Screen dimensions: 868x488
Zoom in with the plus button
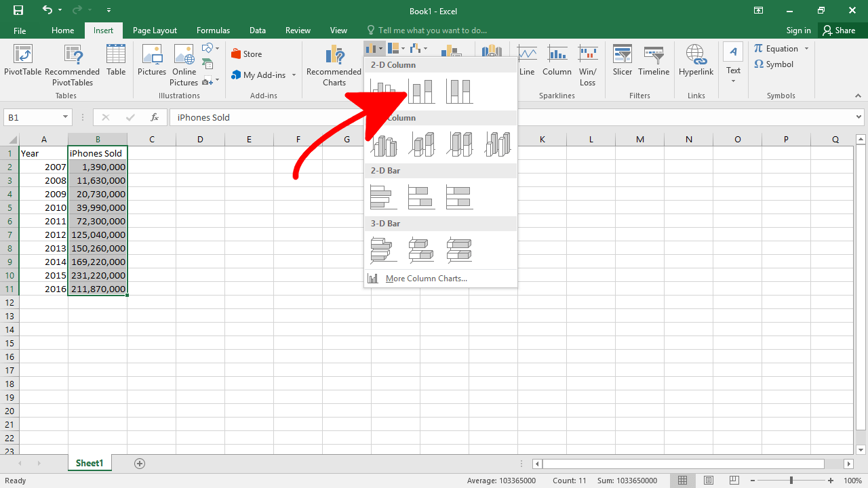pos(832,481)
